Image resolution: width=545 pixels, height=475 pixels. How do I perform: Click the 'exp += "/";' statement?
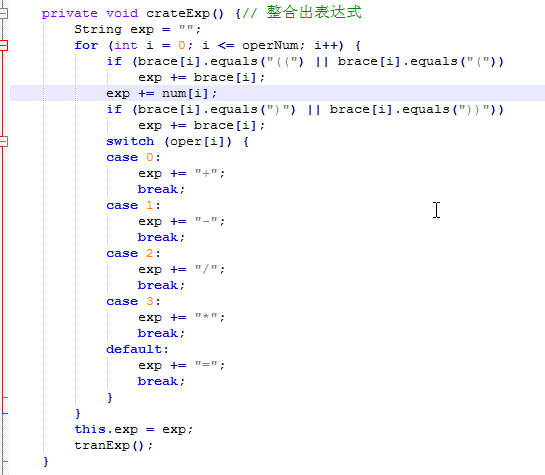coord(181,269)
